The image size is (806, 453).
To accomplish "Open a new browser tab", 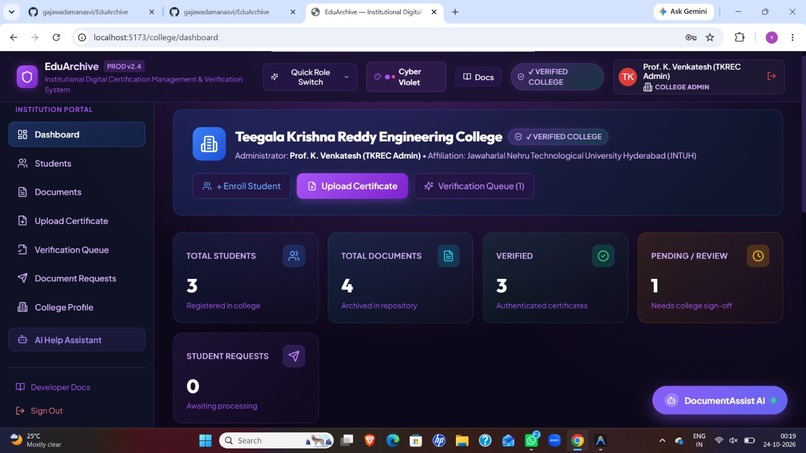I will (455, 12).
